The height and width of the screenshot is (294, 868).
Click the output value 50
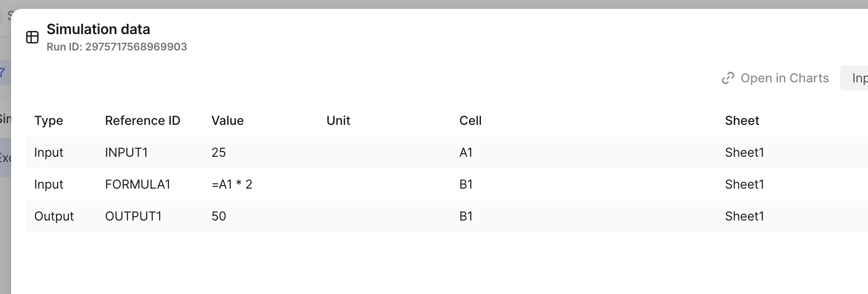coord(219,216)
